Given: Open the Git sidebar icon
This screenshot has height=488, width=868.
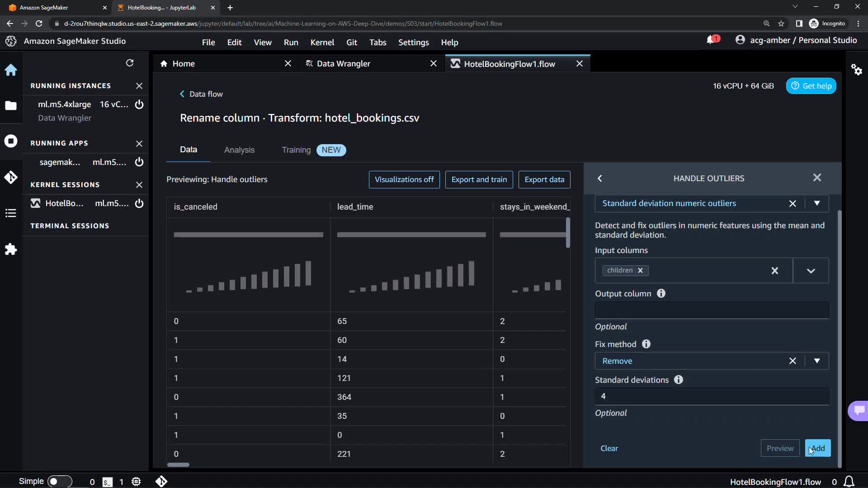Looking at the screenshot, I should pyautogui.click(x=11, y=177).
